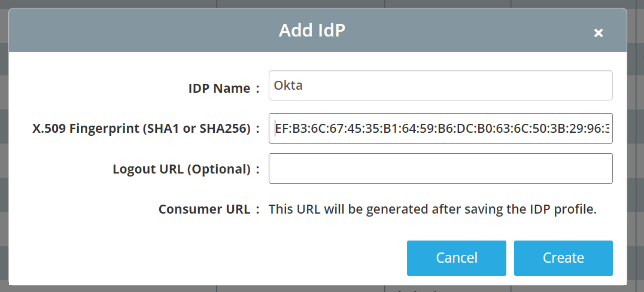
Task: Click into the IDP Name field
Action: pos(441,86)
